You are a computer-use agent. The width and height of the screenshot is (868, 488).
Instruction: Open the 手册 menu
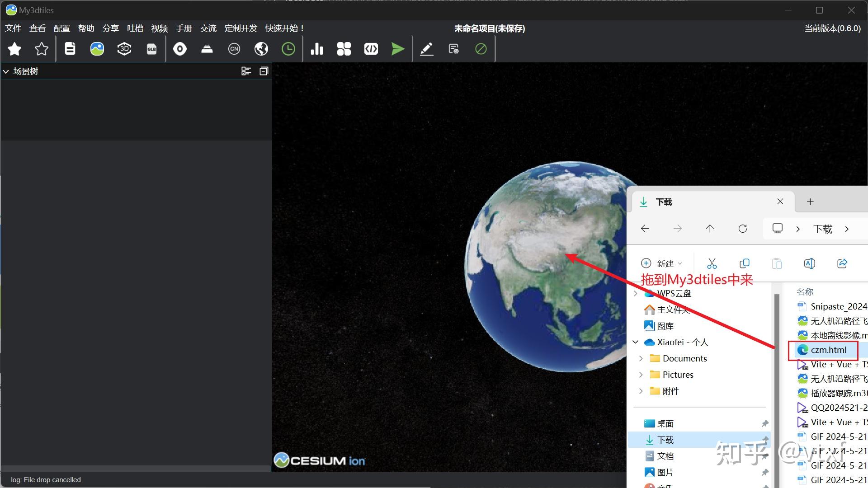[x=184, y=28]
